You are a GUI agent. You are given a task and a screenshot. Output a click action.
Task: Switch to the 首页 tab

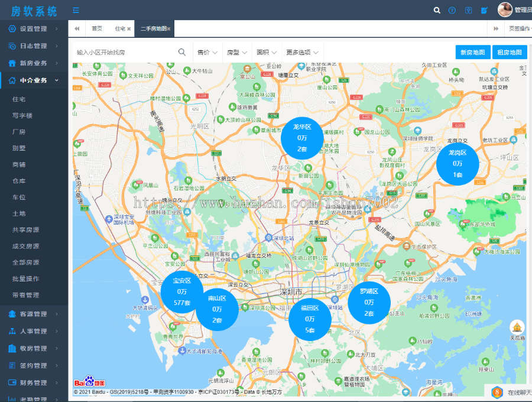coord(97,28)
